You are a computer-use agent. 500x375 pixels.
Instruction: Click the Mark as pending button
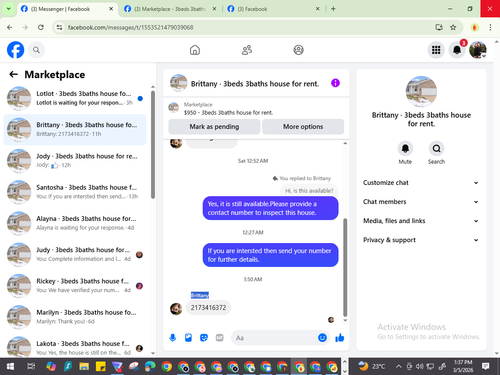(214, 127)
